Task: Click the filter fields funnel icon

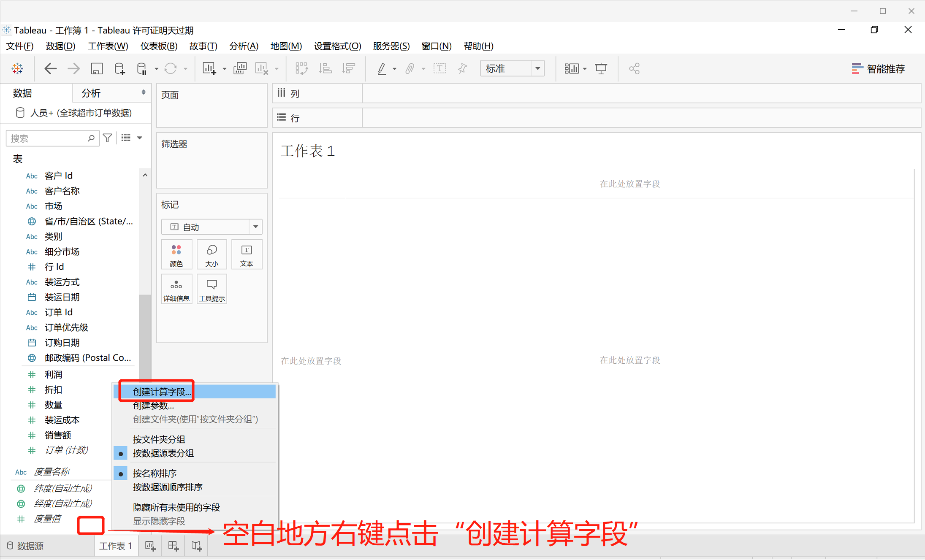Action: click(x=108, y=138)
